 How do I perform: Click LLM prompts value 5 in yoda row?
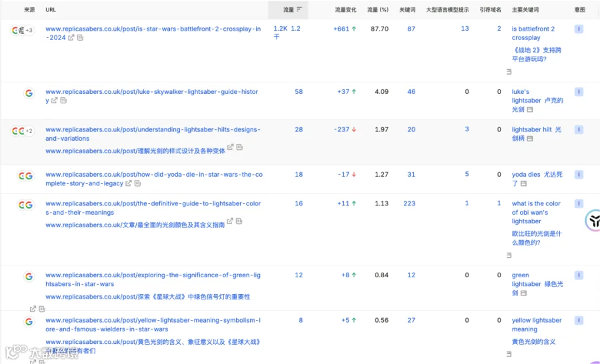coord(467,174)
